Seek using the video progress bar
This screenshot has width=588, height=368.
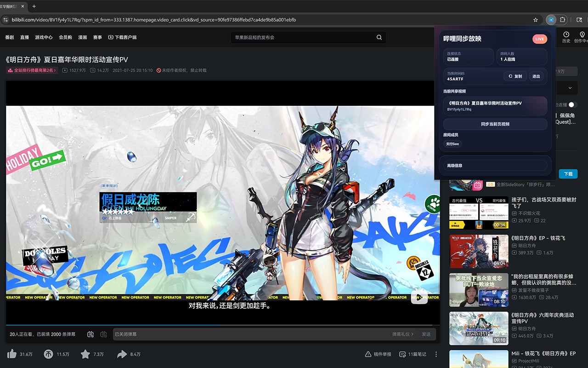[223, 326]
